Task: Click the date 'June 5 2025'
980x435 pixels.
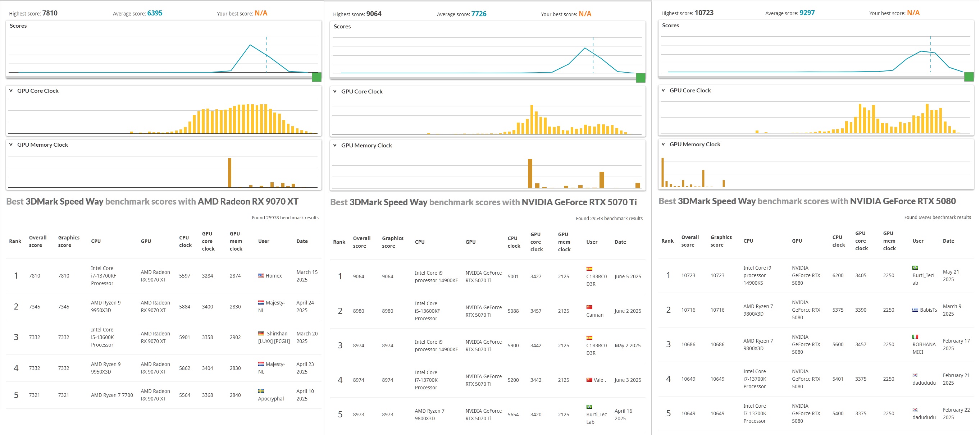Action: click(628, 276)
